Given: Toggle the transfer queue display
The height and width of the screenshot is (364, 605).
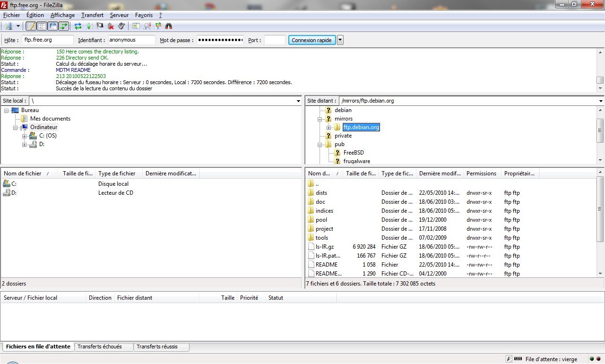Looking at the screenshot, I should [64, 26].
